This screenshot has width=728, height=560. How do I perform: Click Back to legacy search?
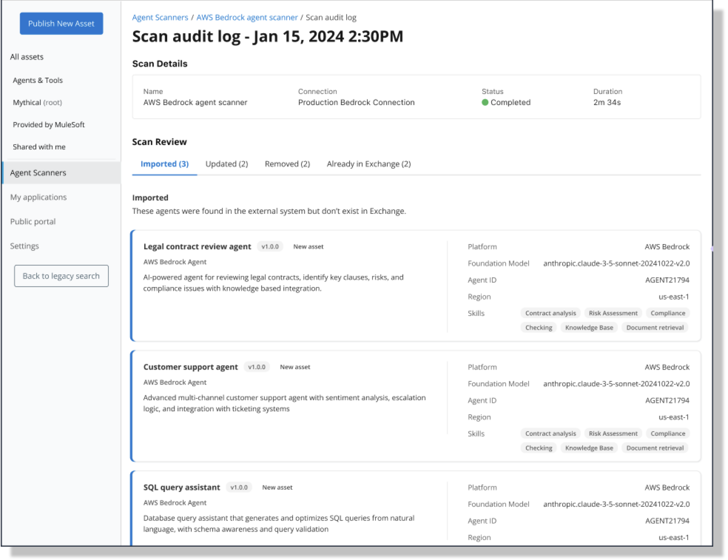click(61, 276)
